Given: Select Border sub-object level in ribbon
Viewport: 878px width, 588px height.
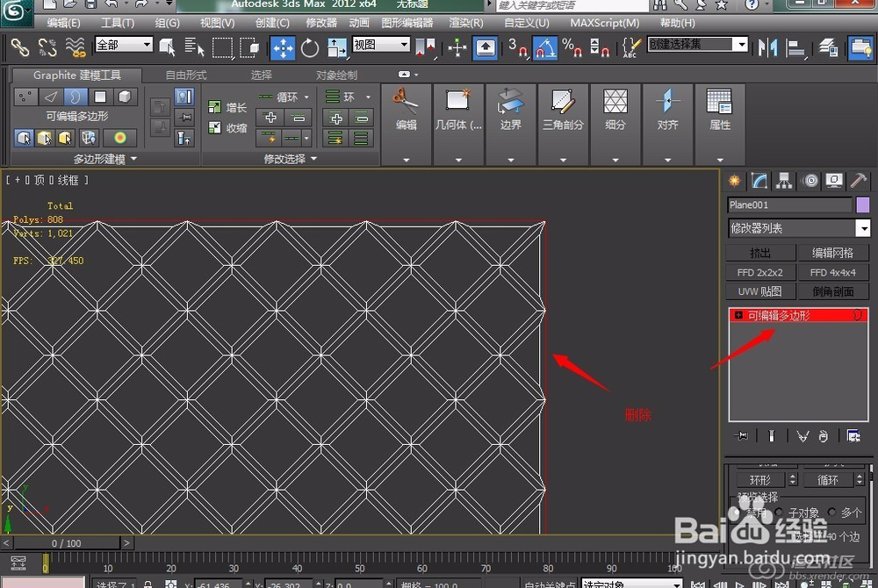Looking at the screenshot, I should pos(76,97).
